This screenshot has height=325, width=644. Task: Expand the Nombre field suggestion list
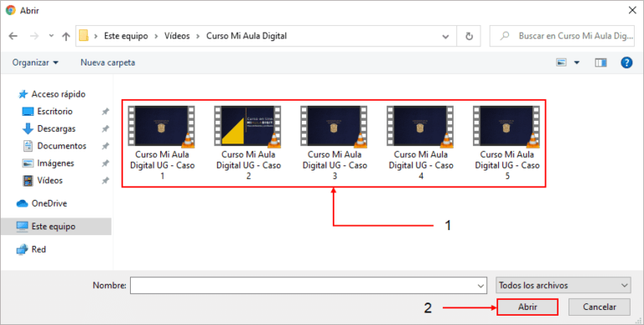click(480, 286)
